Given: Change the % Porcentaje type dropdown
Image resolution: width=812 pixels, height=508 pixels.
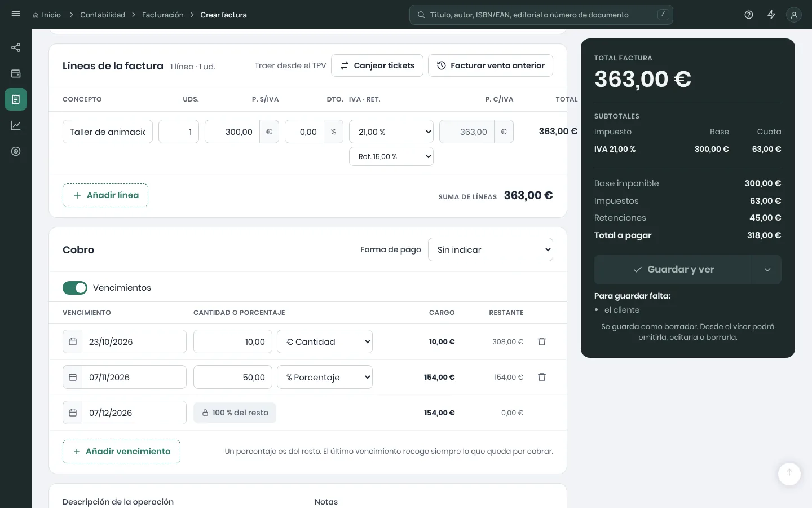Looking at the screenshot, I should coord(325,377).
